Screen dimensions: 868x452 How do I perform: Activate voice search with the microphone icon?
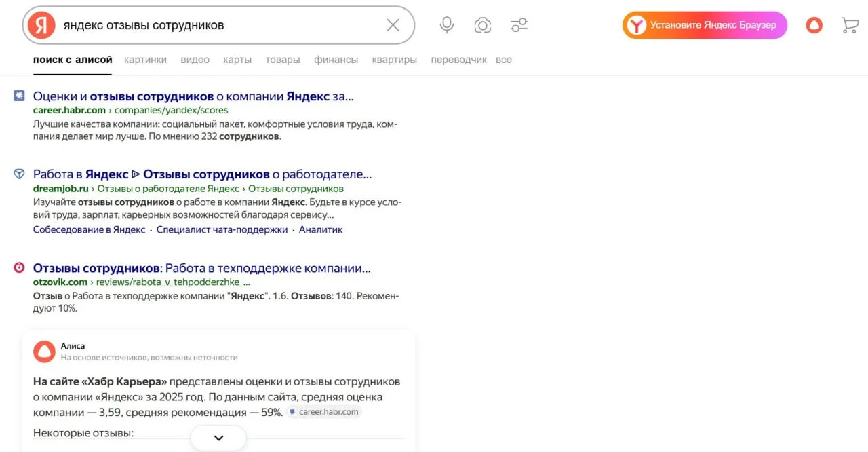point(446,24)
